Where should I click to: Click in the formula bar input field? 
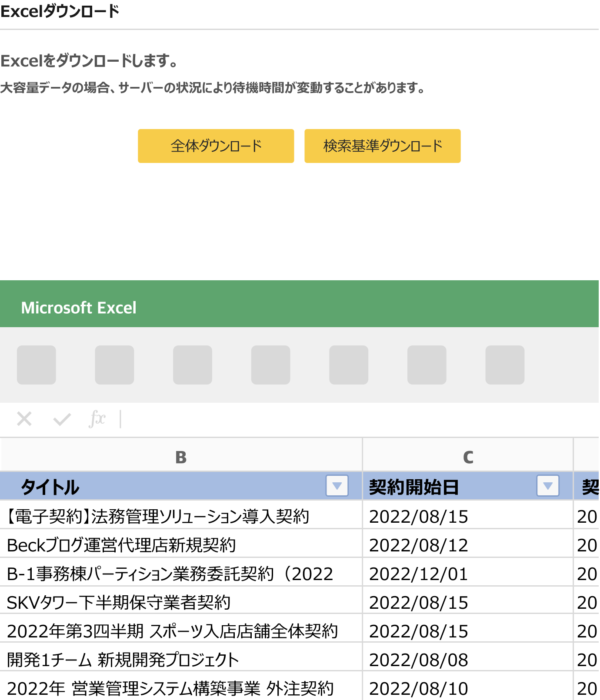tap(348, 419)
